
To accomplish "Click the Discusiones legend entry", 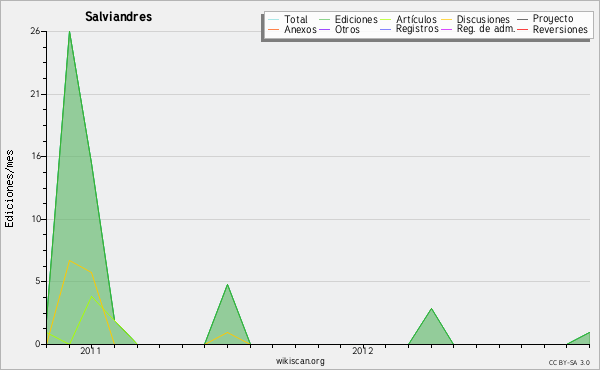I will tap(475, 19).
